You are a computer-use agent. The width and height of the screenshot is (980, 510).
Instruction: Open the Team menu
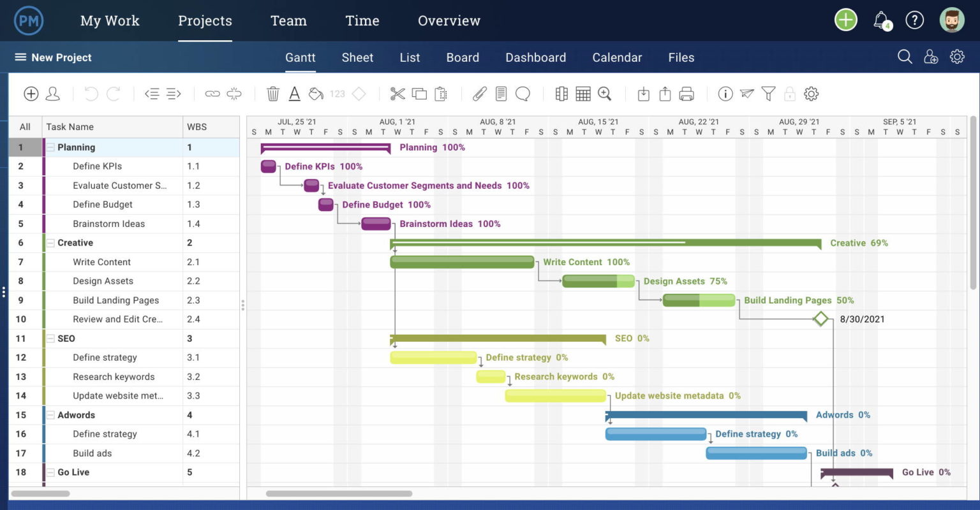coord(288,20)
